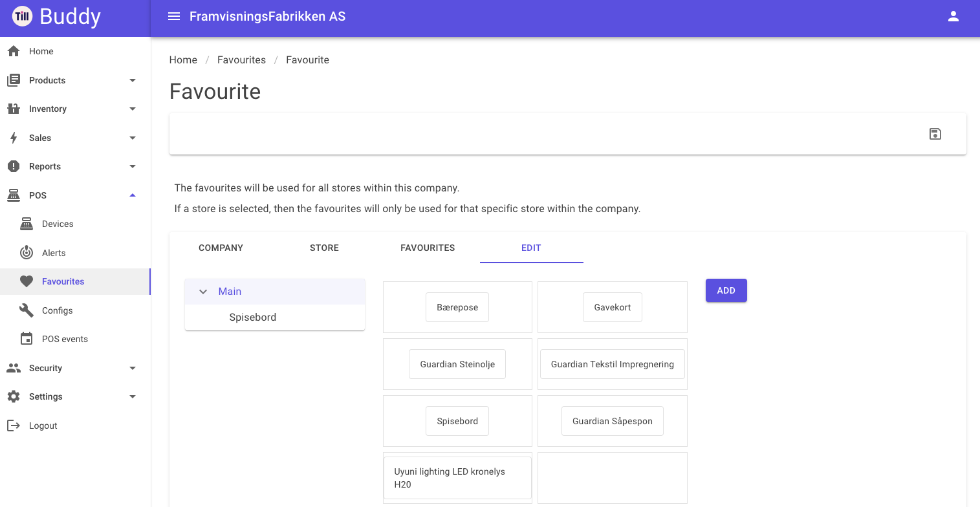
Task: Click the ADD button
Action: (726, 290)
